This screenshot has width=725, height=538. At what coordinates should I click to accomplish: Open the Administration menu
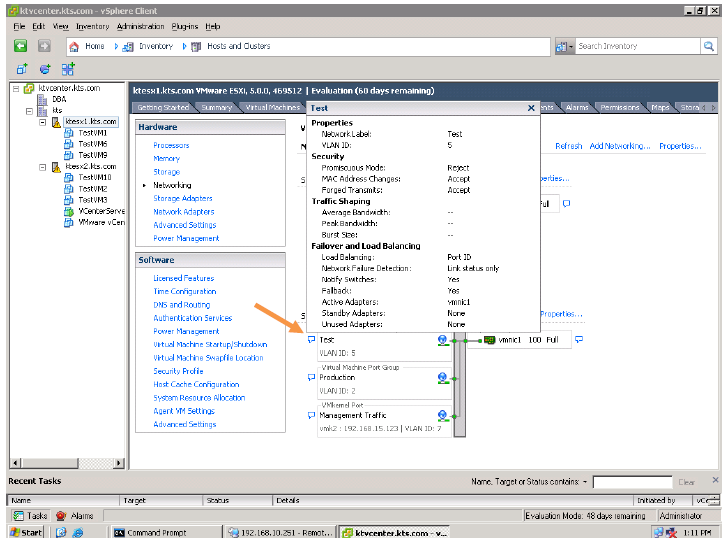pos(140,26)
